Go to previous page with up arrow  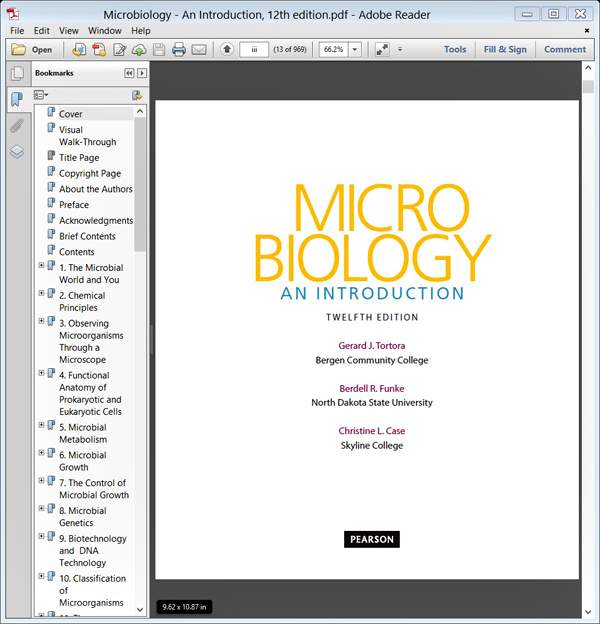227,49
